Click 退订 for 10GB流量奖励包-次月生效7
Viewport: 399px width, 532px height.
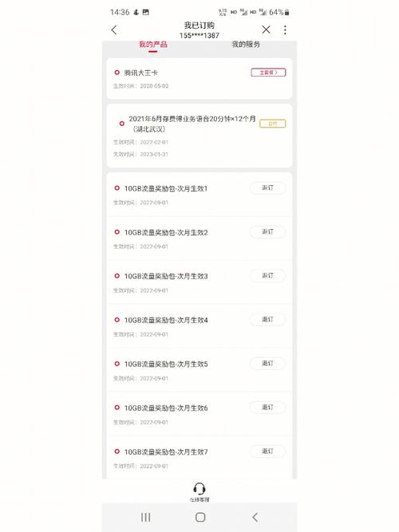267,451
